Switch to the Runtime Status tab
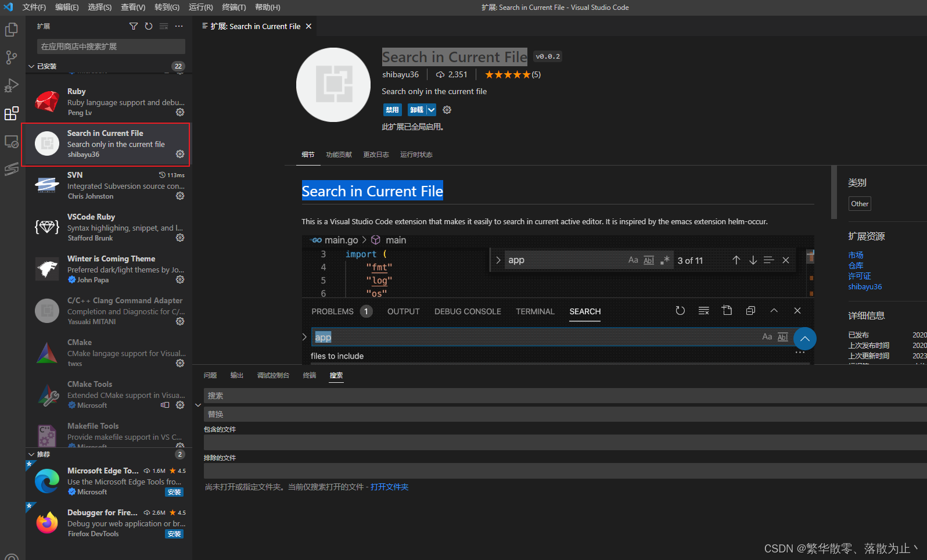This screenshot has height=560, width=927. click(416, 155)
